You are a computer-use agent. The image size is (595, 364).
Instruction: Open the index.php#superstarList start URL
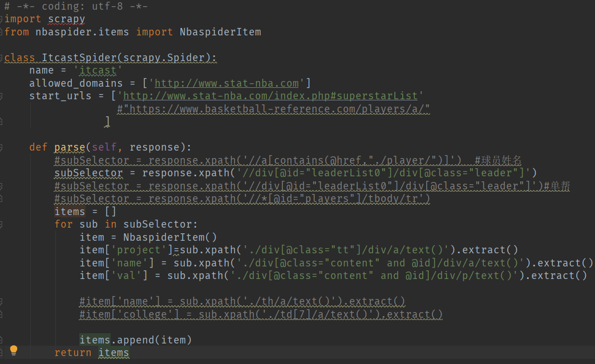pyautogui.click(x=271, y=96)
